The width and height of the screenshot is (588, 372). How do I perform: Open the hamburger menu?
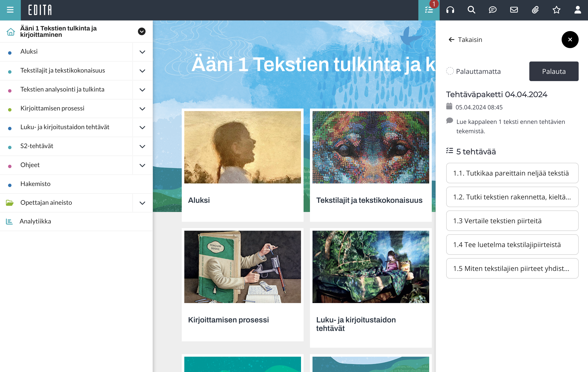[10, 10]
